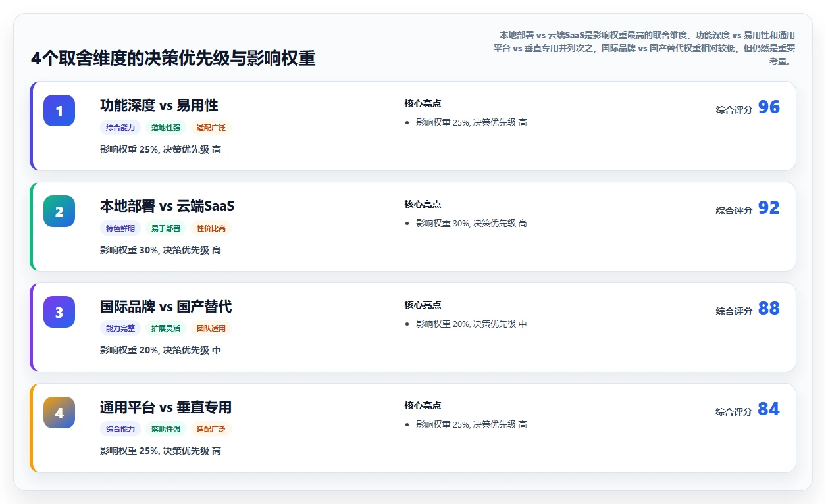Click 综合评分 label beside score 88
This screenshot has height=504, width=826.
coord(734,311)
